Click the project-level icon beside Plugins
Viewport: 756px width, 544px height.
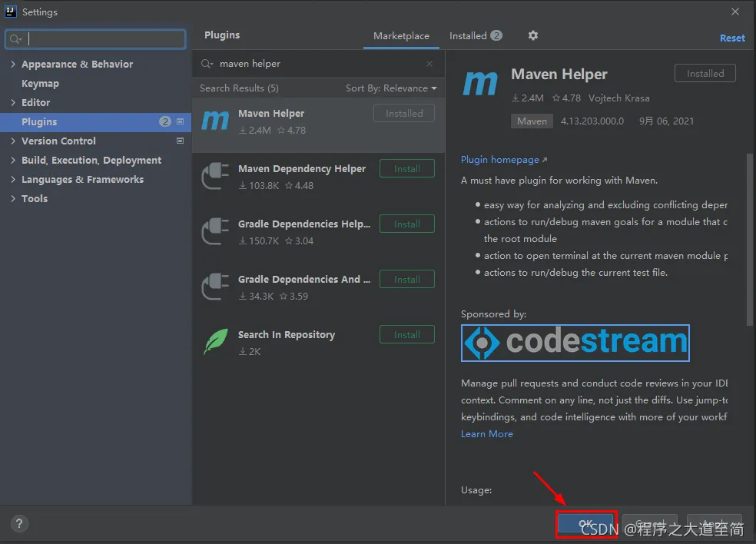point(180,121)
